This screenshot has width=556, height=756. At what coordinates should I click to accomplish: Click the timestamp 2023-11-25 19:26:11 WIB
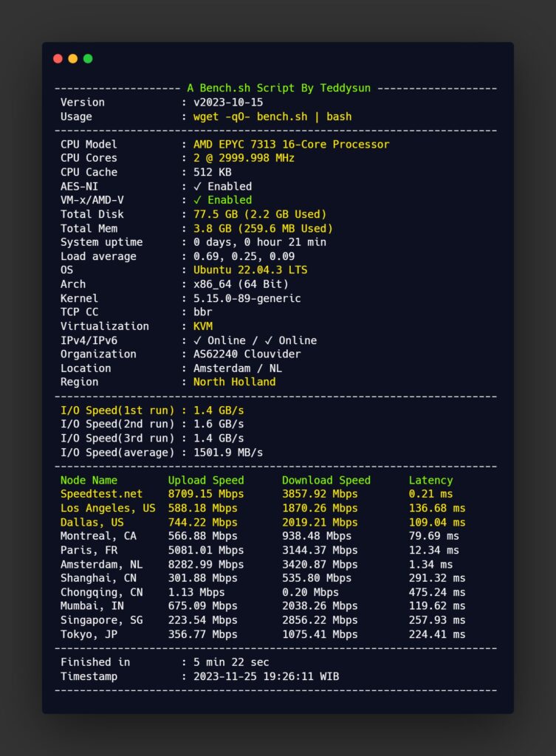pos(266,676)
